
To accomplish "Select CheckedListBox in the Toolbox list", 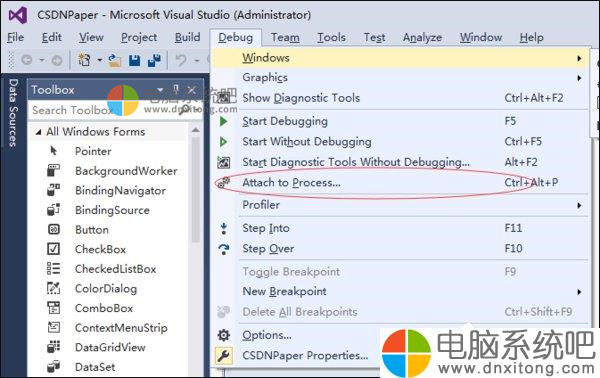I will pyautogui.click(x=115, y=269).
